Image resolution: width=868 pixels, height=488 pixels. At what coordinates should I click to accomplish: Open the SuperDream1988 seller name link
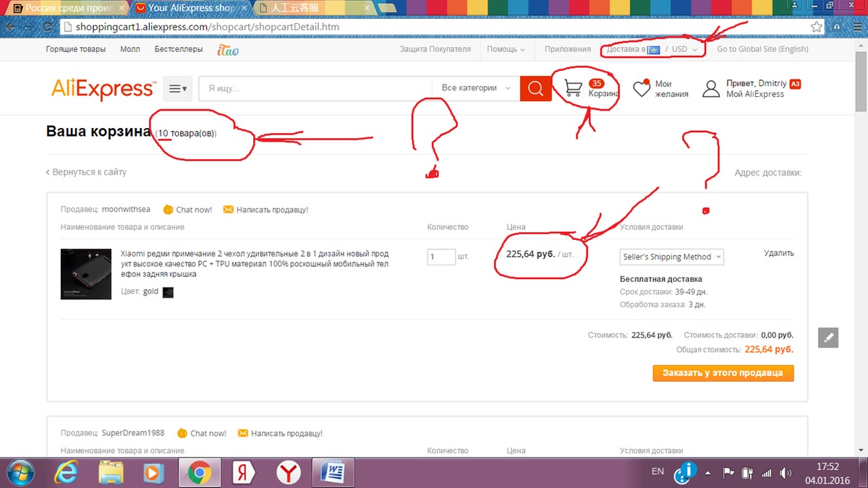(x=133, y=433)
